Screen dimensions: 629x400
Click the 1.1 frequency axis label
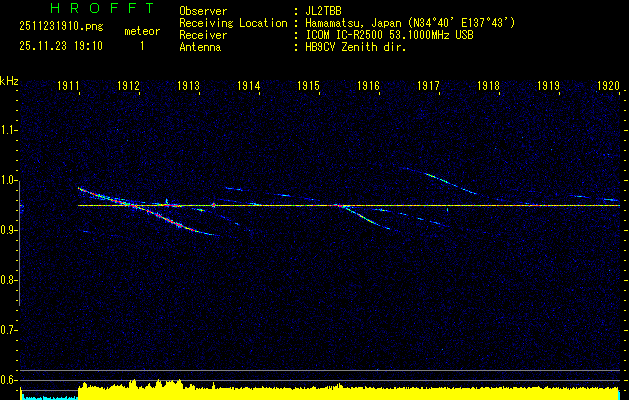9,130
